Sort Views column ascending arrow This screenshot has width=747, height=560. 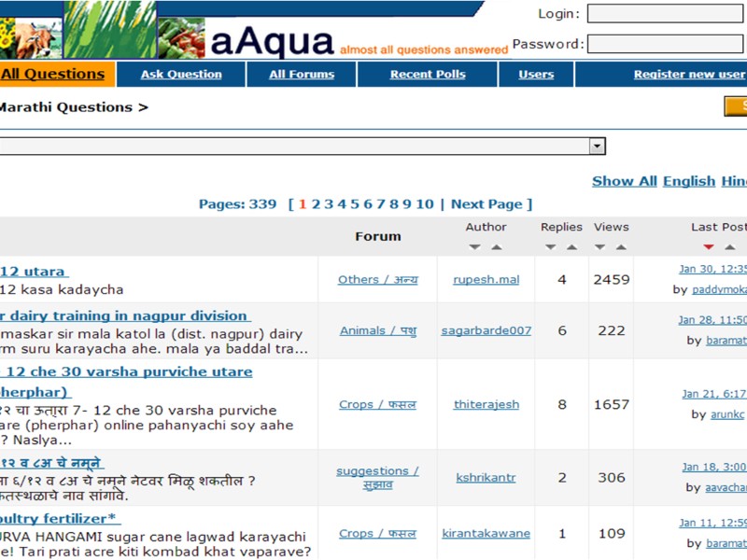tap(621, 247)
